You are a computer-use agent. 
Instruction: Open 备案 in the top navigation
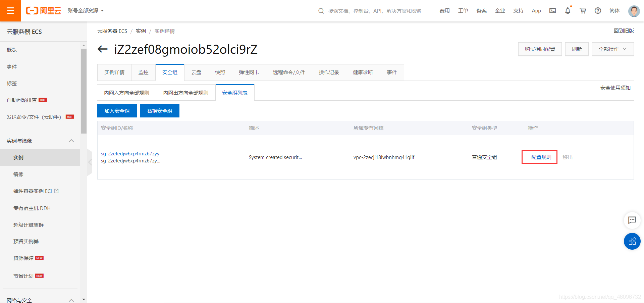tap(481, 11)
